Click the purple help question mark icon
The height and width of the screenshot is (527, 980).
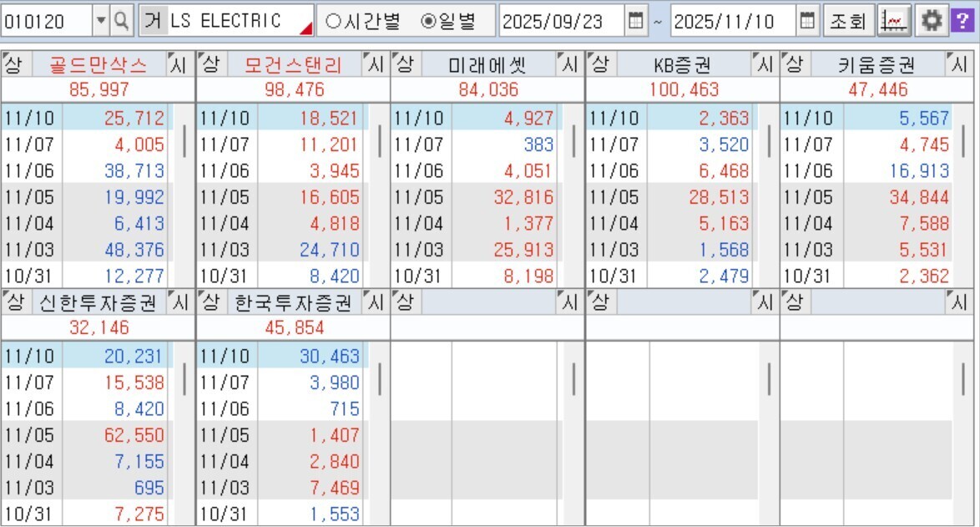[962, 21]
